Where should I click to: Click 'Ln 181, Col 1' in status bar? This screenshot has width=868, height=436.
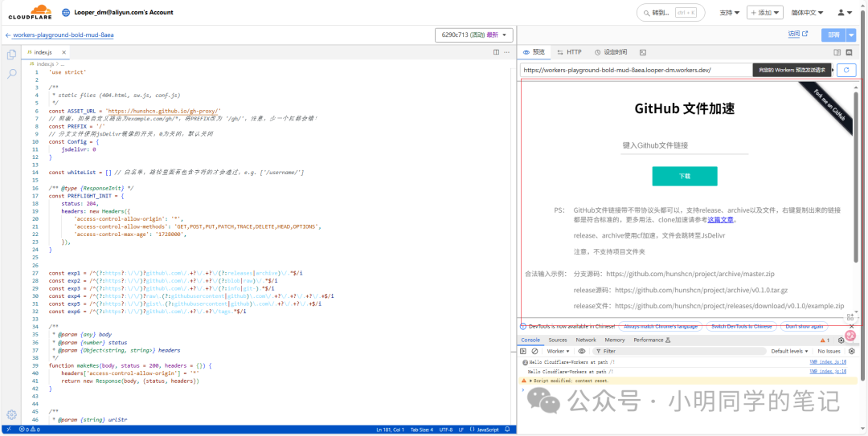[x=391, y=430]
